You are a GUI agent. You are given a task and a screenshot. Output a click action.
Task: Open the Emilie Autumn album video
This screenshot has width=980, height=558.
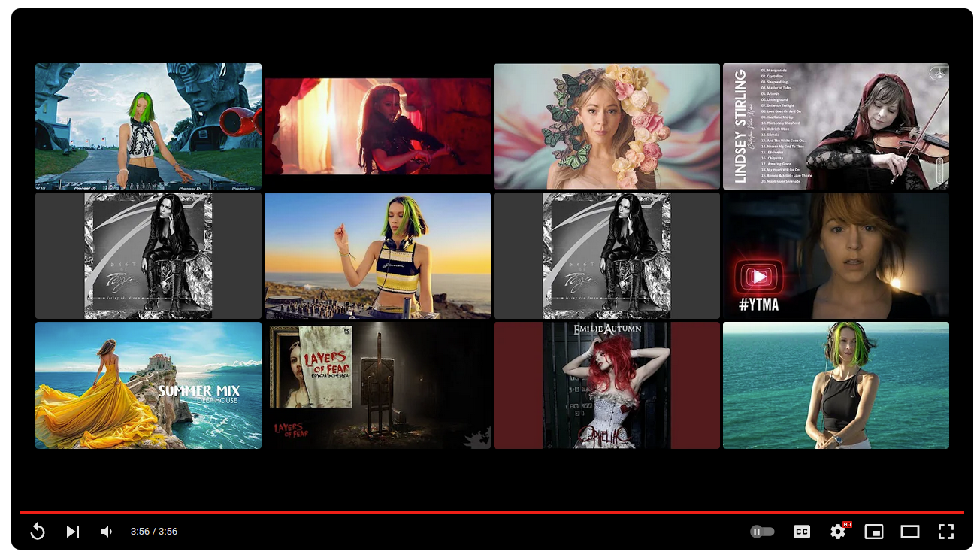coord(606,385)
